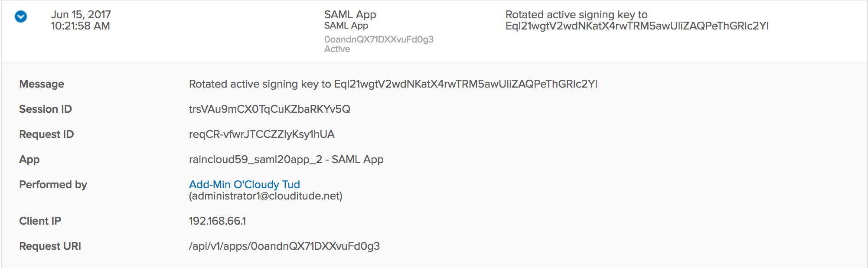Click the Session ID field label

pos(46,109)
